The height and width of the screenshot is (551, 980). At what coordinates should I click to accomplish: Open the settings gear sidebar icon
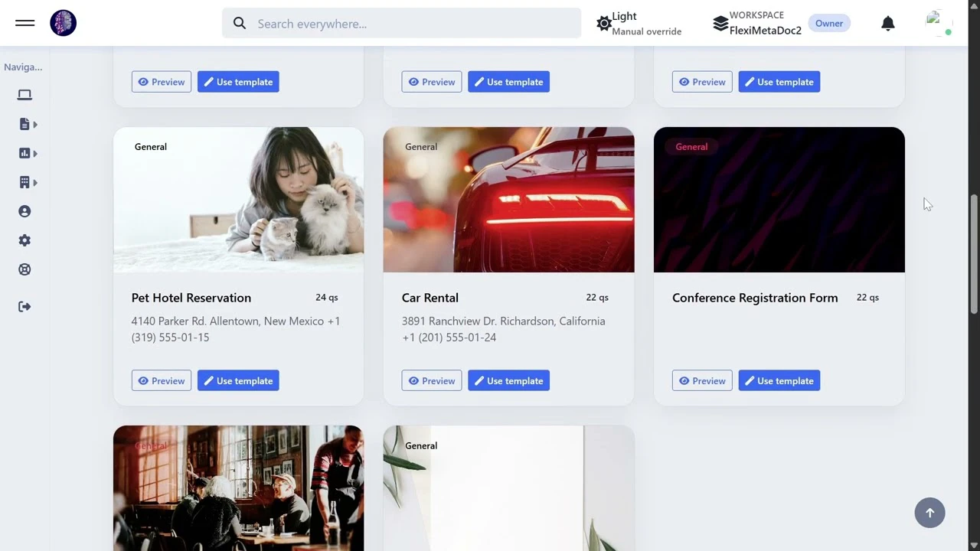[24, 240]
